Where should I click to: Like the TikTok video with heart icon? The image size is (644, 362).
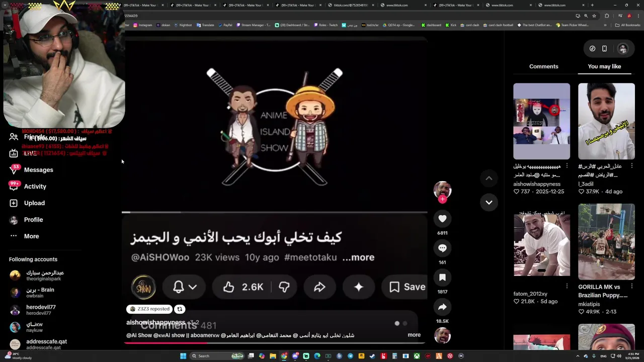point(442,219)
